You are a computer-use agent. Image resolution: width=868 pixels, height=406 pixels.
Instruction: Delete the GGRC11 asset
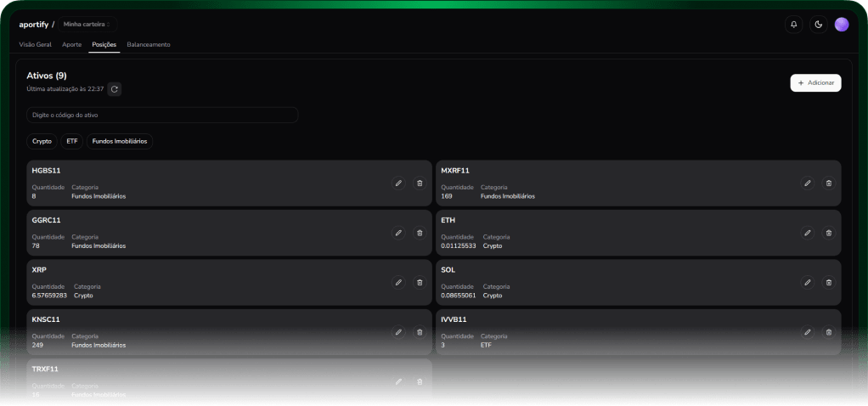pyautogui.click(x=419, y=233)
